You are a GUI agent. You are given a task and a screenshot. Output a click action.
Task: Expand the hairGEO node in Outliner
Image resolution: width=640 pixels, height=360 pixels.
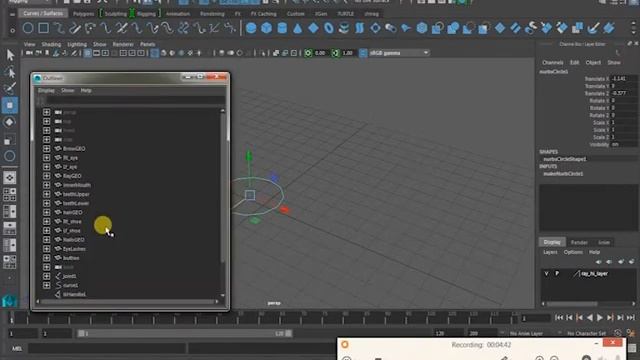pyautogui.click(x=47, y=212)
